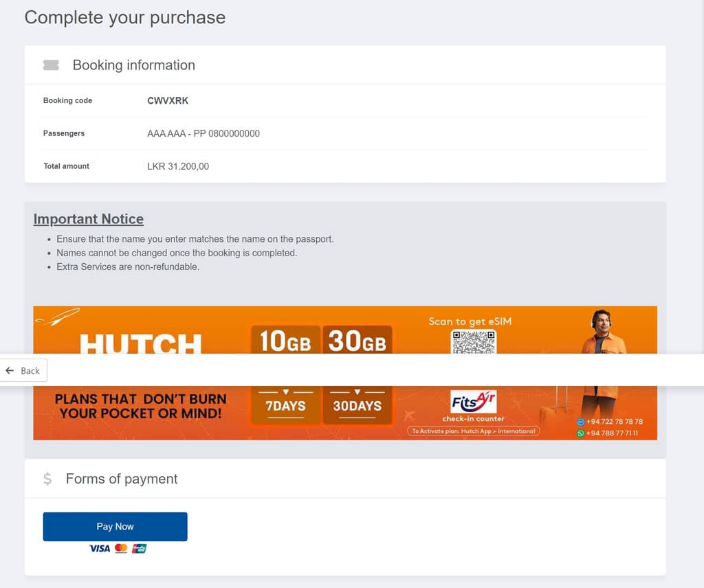704x588 pixels.
Task: Click the WhatsApp number +94 788 77 71 11
Action: point(607,433)
